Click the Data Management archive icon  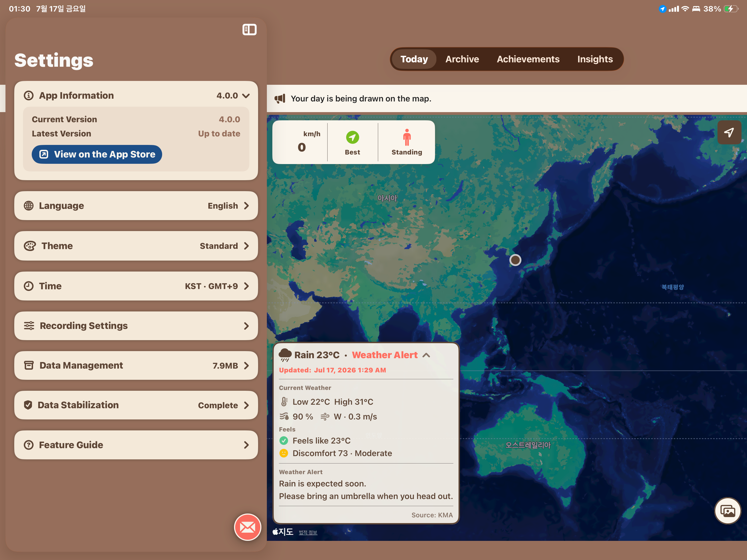pyautogui.click(x=29, y=366)
